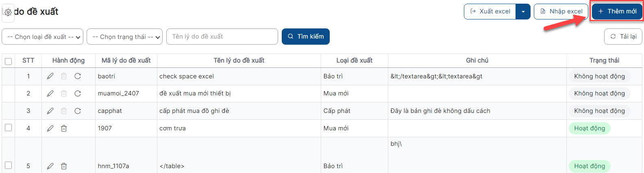
Task: Open the 'Chọn trạng thái' dropdown
Action: [125, 37]
